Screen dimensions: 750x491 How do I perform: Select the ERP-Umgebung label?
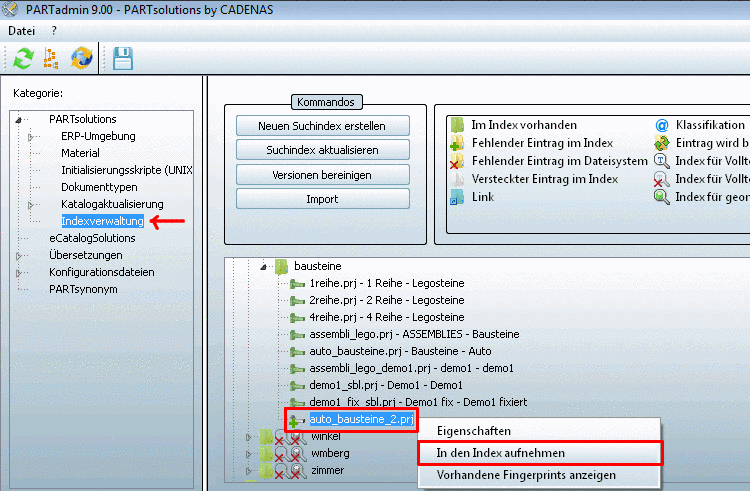98,136
